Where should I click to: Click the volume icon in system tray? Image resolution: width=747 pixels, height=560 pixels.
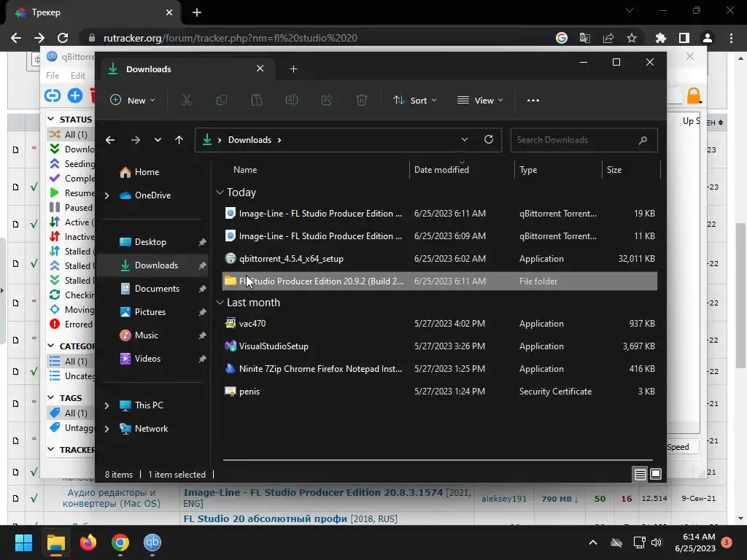[657, 542]
